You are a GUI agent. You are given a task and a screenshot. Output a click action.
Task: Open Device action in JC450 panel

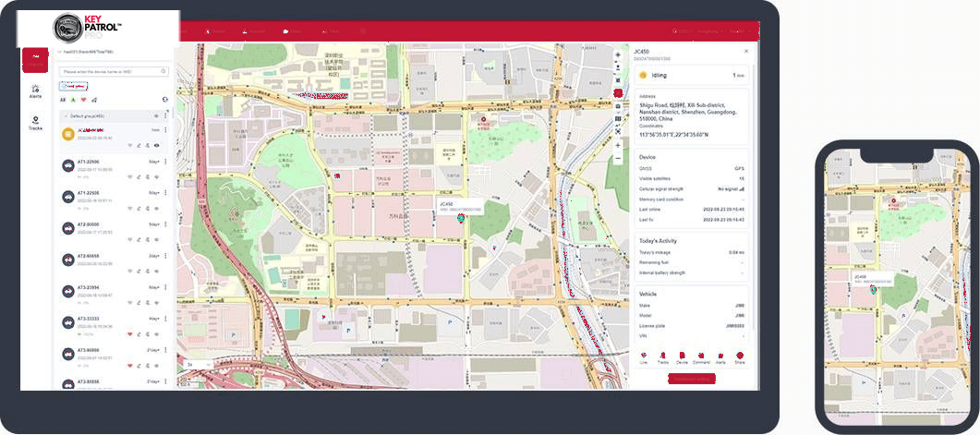pyautogui.click(x=682, y=356)
